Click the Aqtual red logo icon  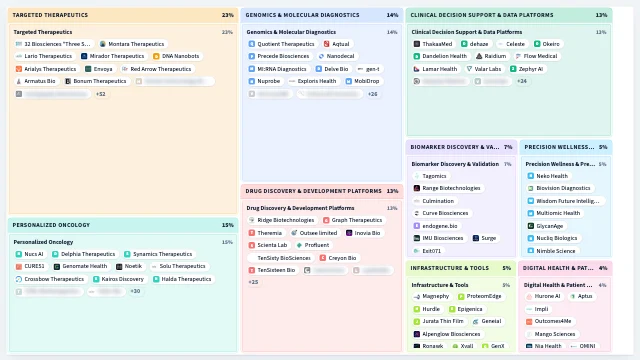pos(327,44)
